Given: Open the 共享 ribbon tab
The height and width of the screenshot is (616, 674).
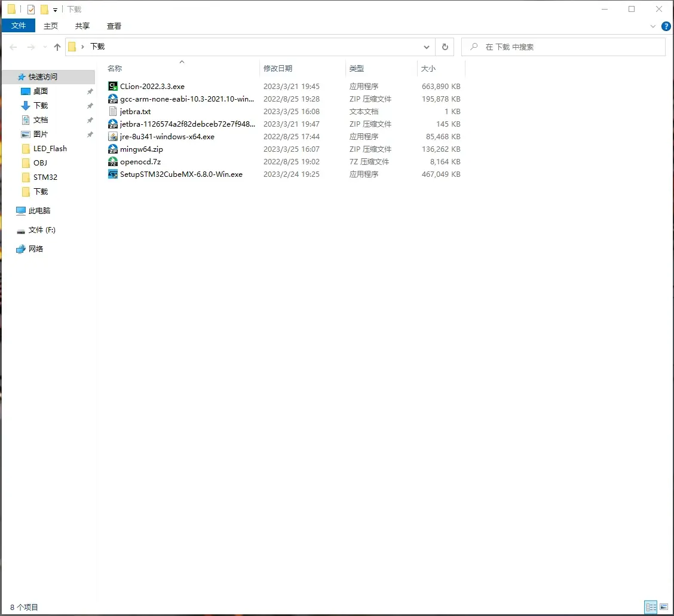Looking at the screenshot, I should tap(82, 26).
